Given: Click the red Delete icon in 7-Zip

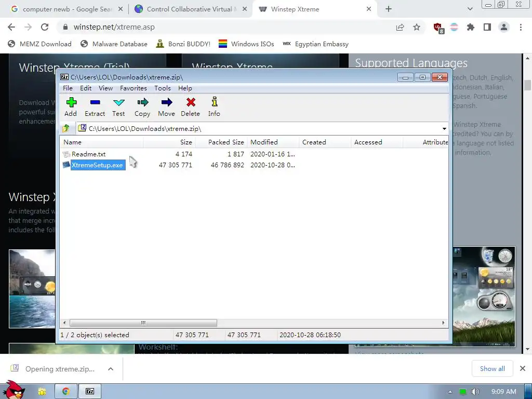Looking at the screenshot, I should [x=190, y=107].
